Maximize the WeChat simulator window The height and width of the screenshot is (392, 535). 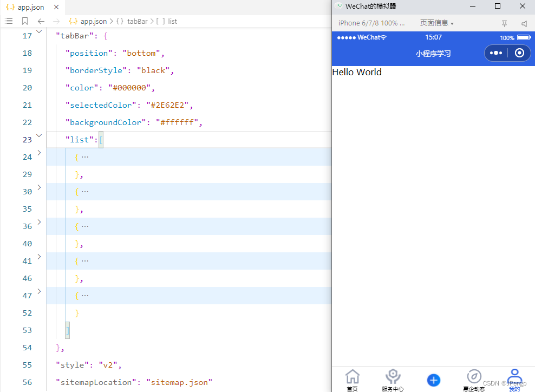coord(498,6)
